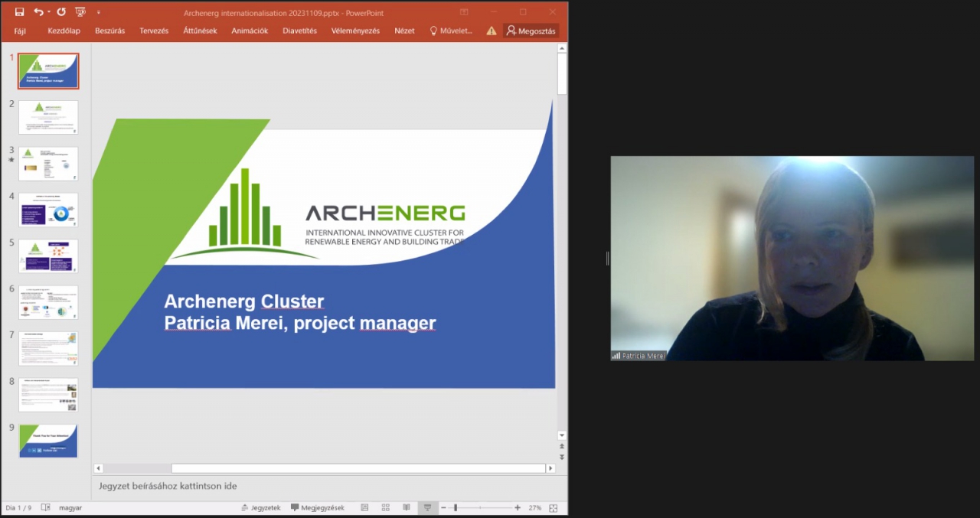This screenshot has height=518, width=980.
Task: Go to previous slide with double-up arrow
Action: [562, 446]
